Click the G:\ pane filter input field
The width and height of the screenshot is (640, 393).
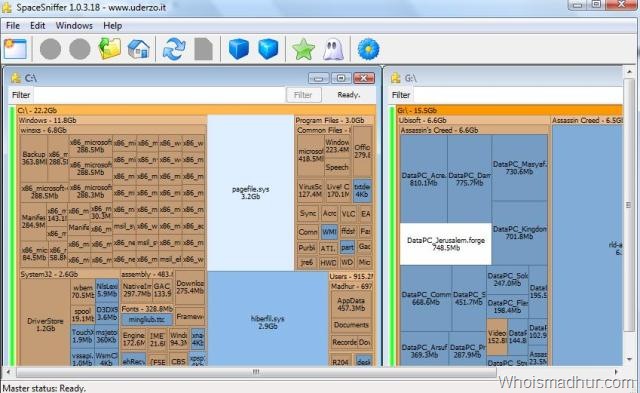[518, 95]
